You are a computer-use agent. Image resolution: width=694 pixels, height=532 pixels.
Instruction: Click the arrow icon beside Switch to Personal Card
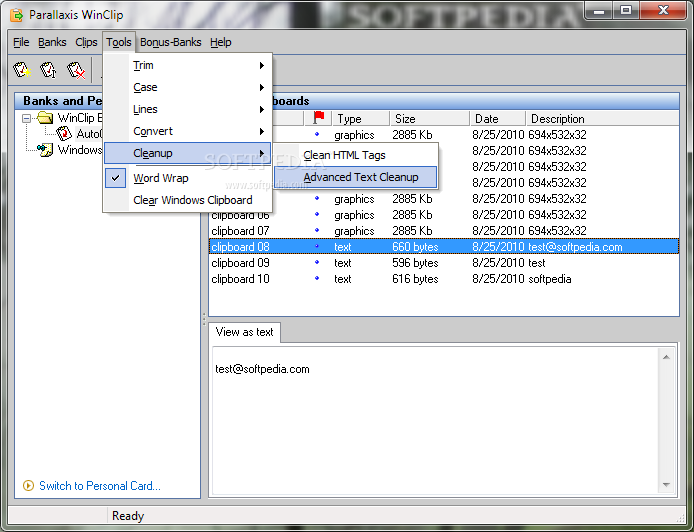[28, 486]
